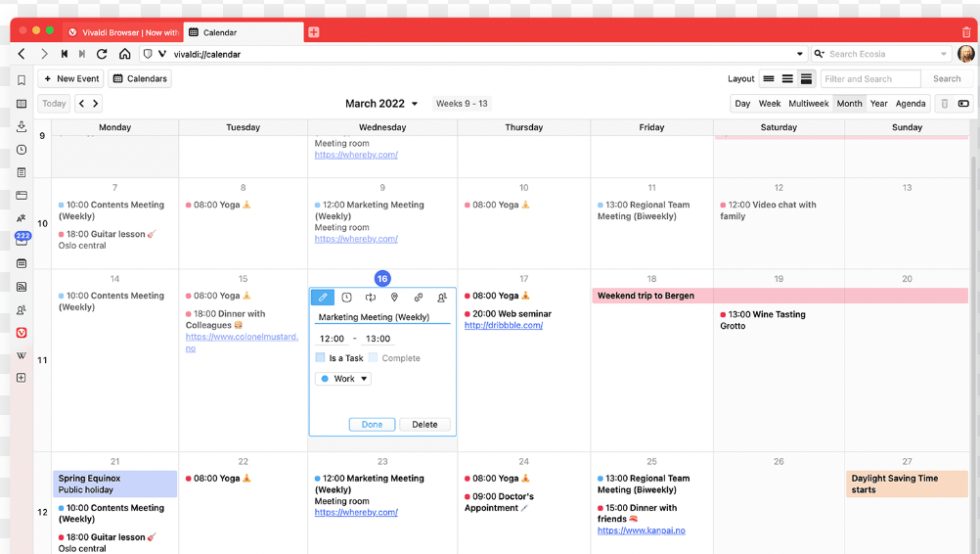Image resolution: width=980 pixels, height=554 pixels.
Task: Go to the home page
Action: 125,55
